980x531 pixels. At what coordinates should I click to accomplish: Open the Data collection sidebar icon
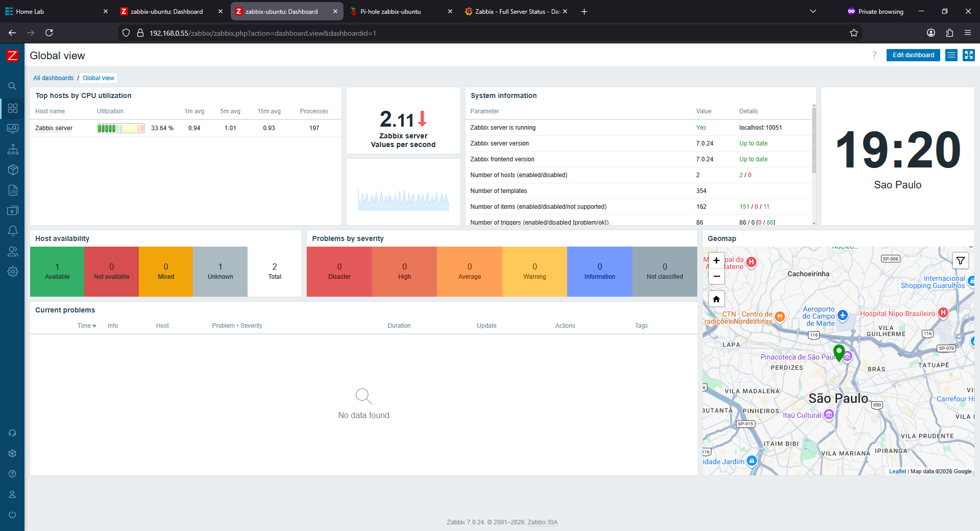tap(13, 210)
